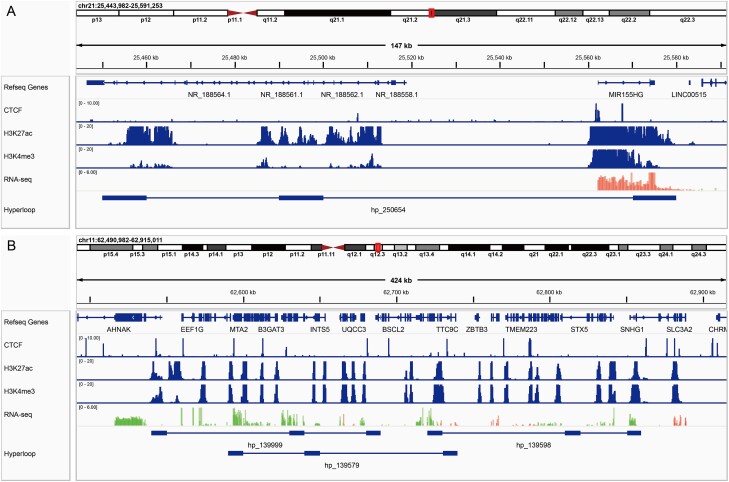Viewport: 729px width, 482px height.
Task: Select band q22.11 on the chr21 ideogram
Action: tap(524, 13)
